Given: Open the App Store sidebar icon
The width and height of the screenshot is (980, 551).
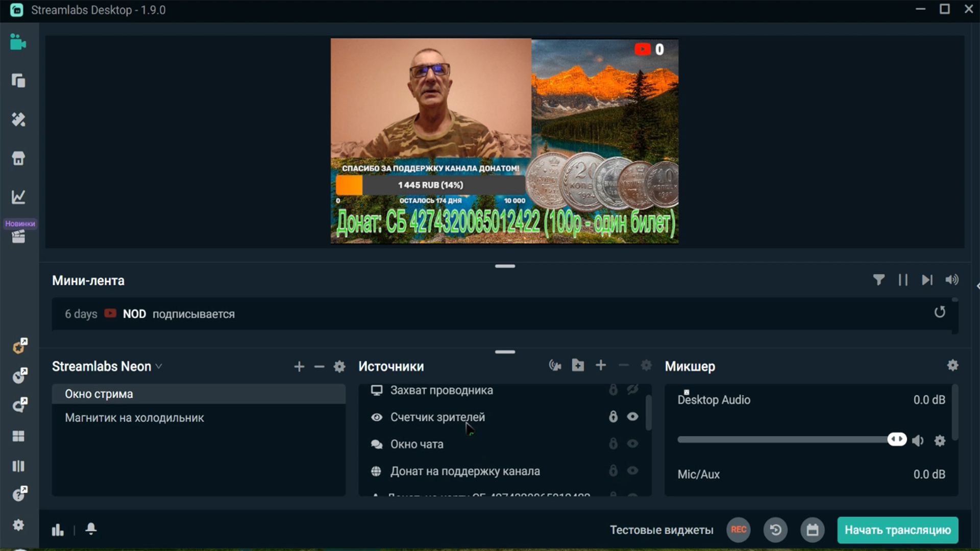Looking at the screenshot, I should click(18, 159).
